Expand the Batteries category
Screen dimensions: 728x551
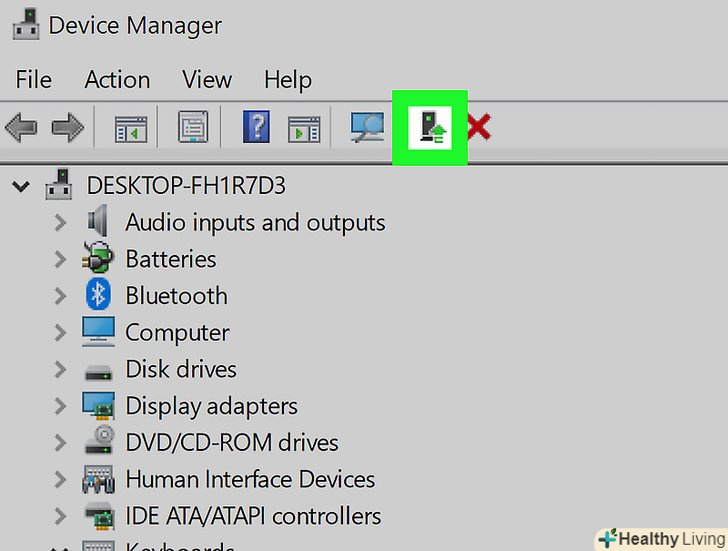pyautogui.click(x=60, y=259)
